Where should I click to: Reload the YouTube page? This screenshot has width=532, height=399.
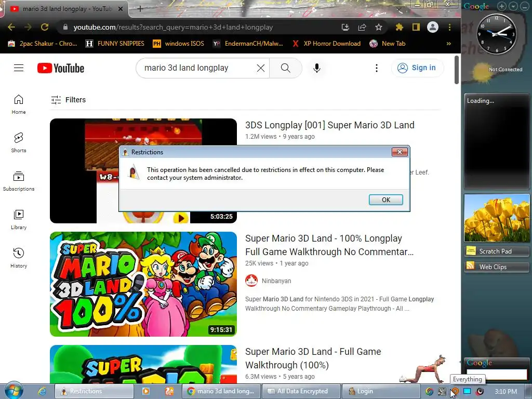[45, 27]
